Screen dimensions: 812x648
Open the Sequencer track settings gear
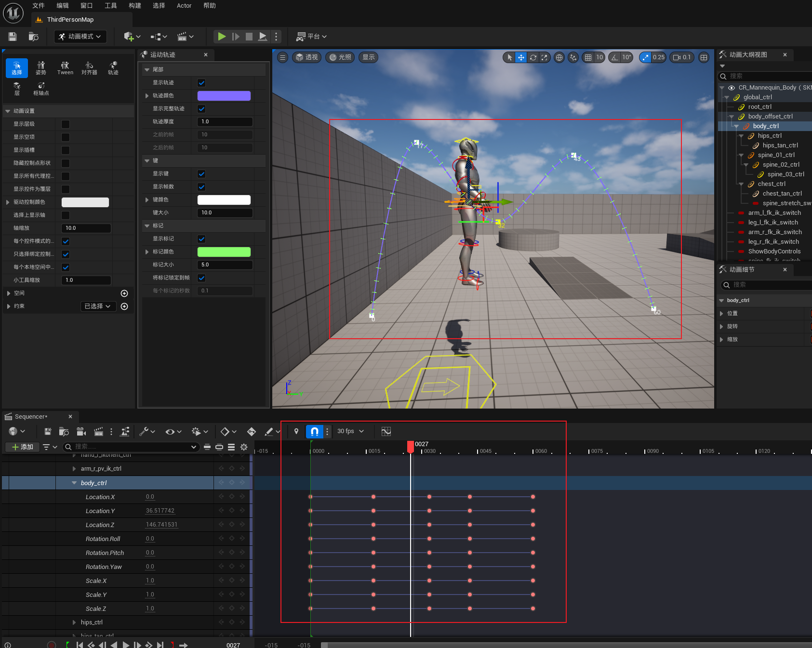244,447
